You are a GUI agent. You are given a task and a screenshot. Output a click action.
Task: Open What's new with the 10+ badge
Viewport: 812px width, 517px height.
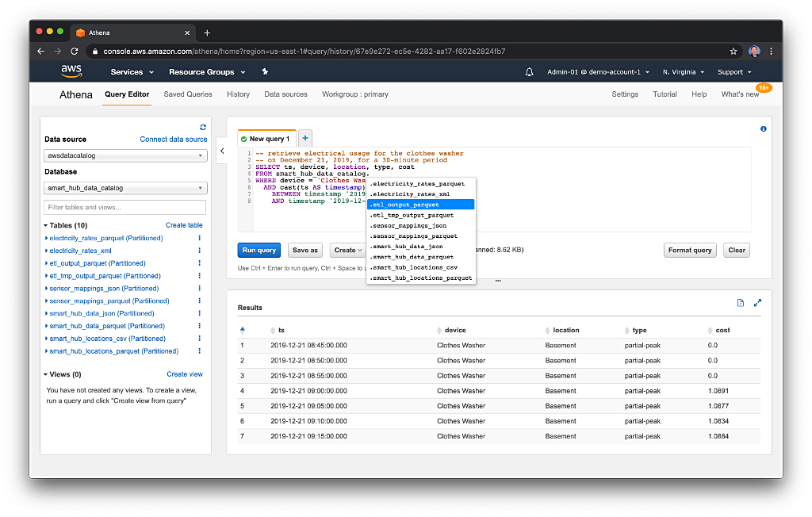coord(740,94)
